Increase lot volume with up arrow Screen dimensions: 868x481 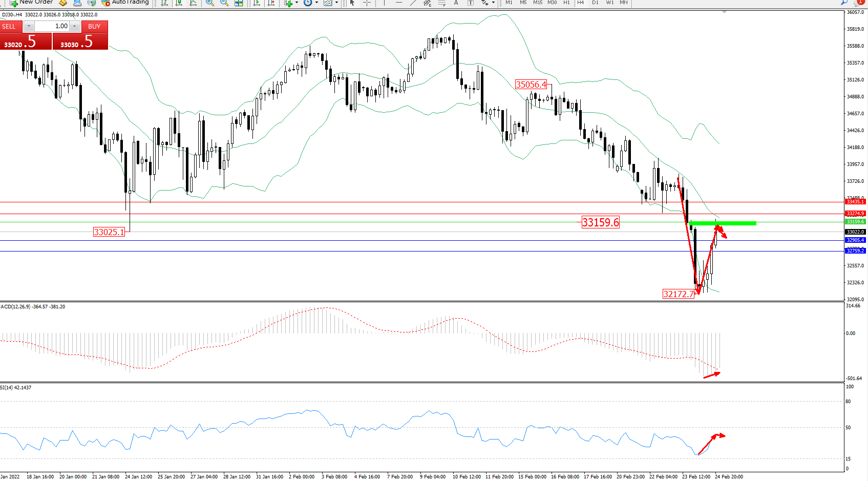click(x=75, y=26)
